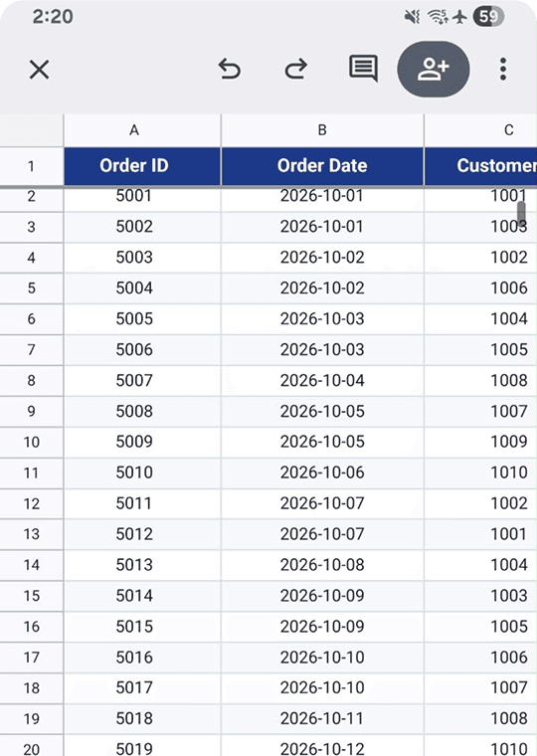Select the 2026-10-04 date cell
This screenshot has width=537, height=756.
(322, 381)
